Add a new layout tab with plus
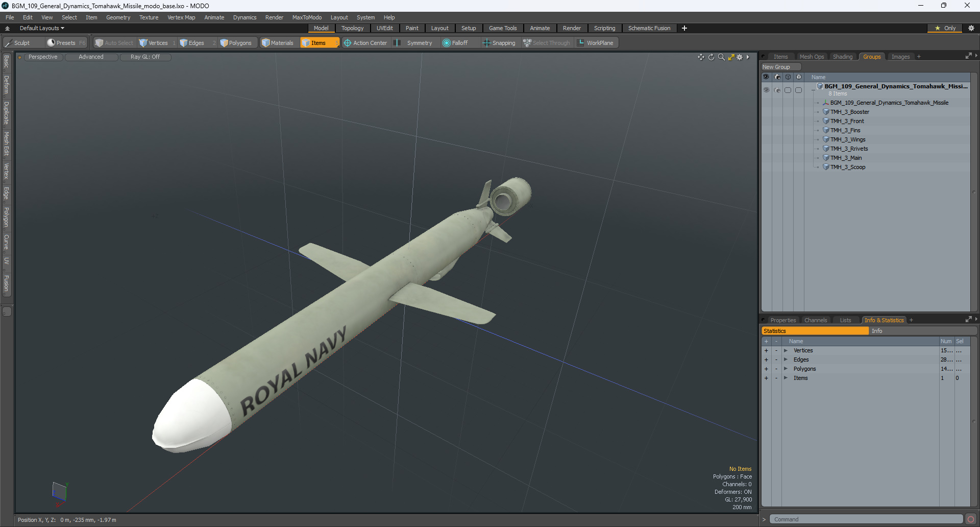 pos(684,28)
